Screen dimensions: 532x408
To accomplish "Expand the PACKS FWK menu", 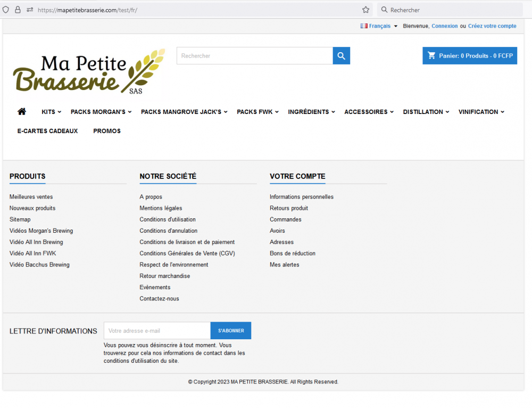I will coord(258,112).
